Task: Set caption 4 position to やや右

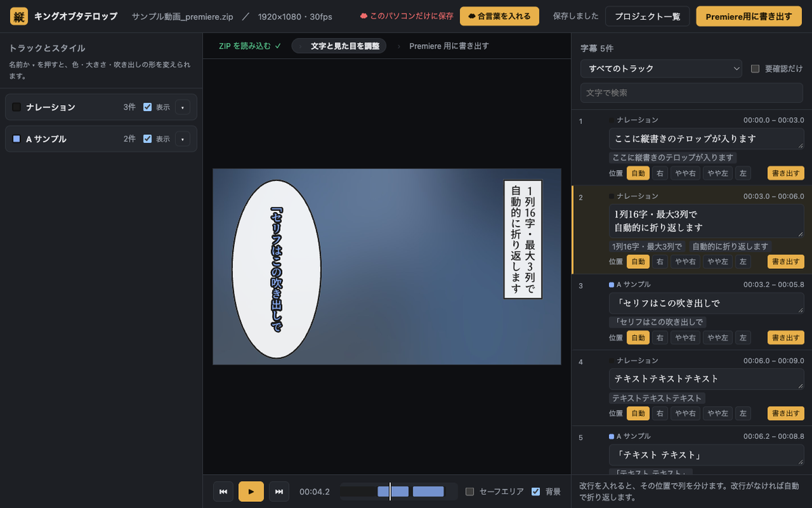Action: [685, 413]
